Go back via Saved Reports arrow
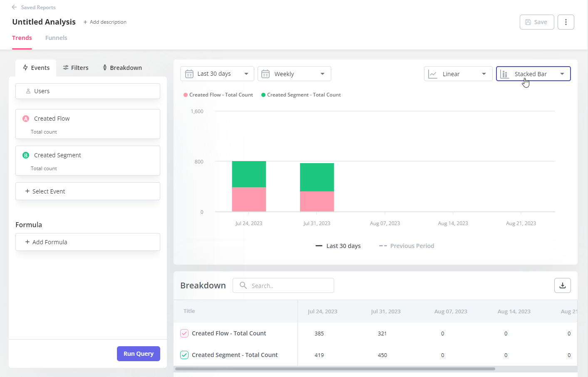The image size is (588, 377). click(x=14, y=7)
